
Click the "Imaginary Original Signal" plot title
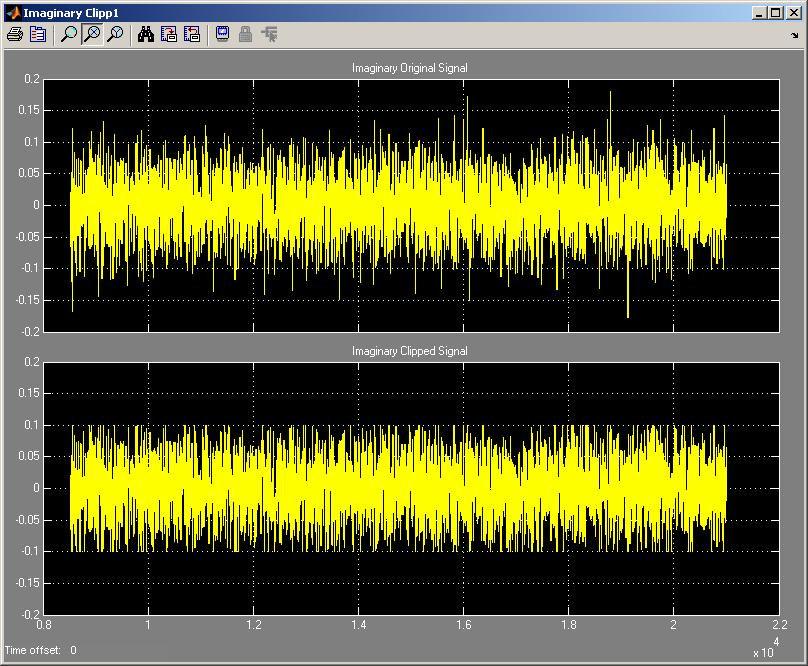click(x=410, y=68)
